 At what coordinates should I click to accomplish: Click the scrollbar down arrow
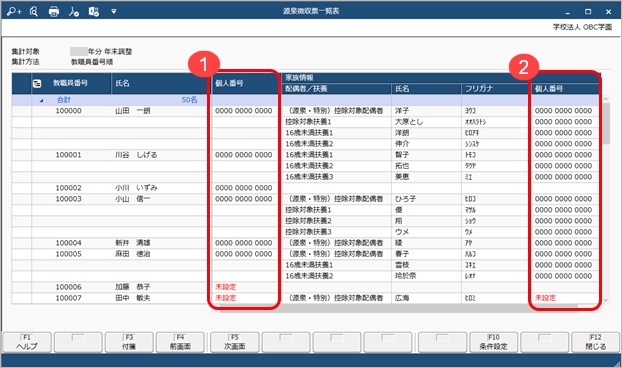tap(606, 300)
